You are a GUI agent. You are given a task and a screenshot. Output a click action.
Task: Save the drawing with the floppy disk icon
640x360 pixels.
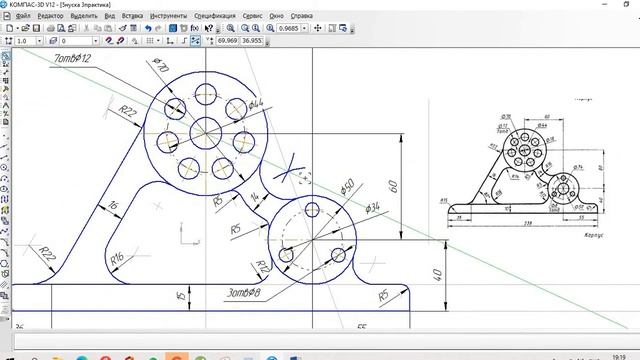click(x=36, y=28)
